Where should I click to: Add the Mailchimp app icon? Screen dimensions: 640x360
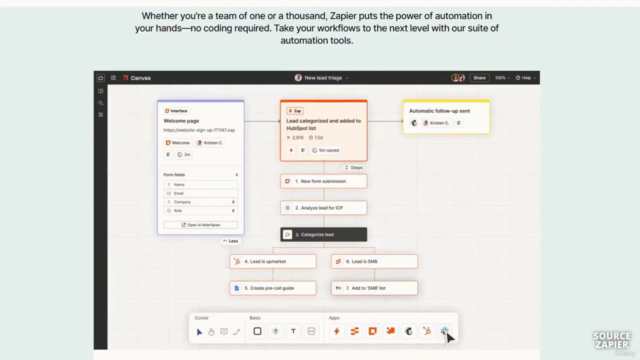(409, 331)
